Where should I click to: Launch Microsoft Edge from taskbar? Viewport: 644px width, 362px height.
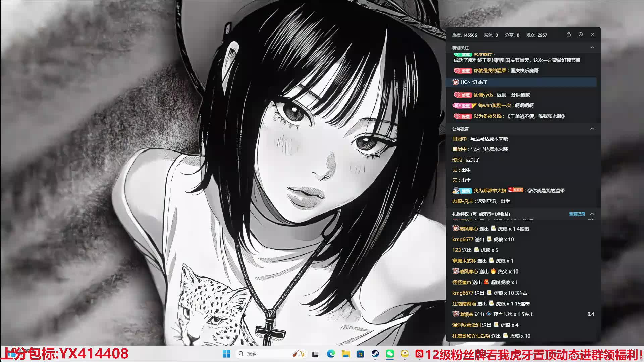point(331,354)
